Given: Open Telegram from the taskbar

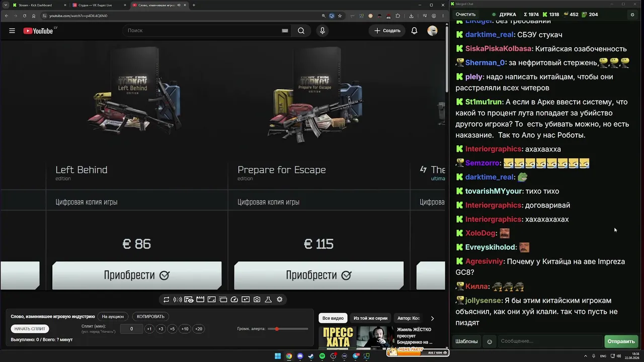Looking at the screenshot, I should [356, 356].
